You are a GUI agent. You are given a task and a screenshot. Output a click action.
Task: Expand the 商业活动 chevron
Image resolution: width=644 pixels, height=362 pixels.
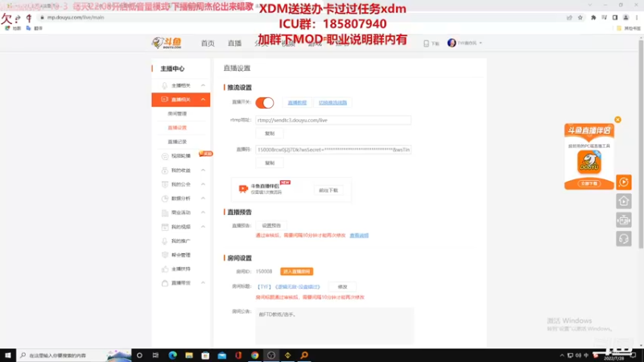203,212
